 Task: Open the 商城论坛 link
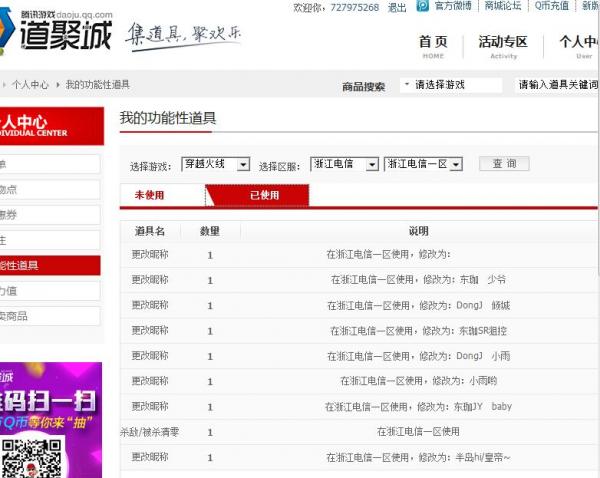pyautogui.click(x=503, y=6)
